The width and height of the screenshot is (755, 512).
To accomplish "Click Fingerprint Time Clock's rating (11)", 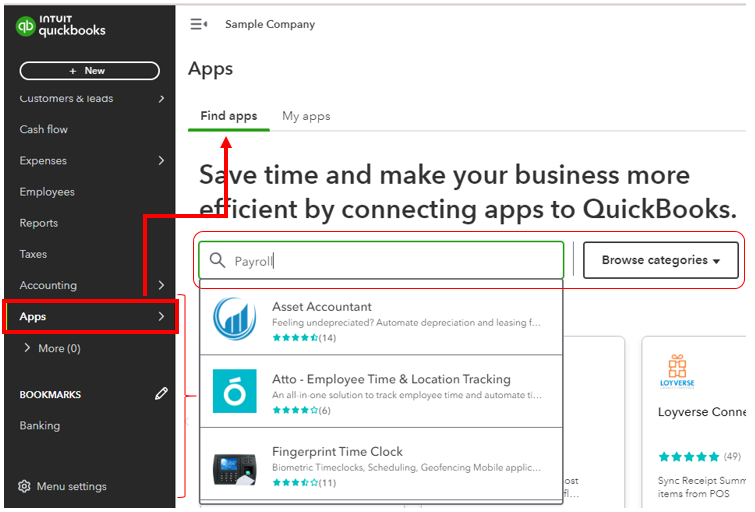I will (x=304, y=483).
